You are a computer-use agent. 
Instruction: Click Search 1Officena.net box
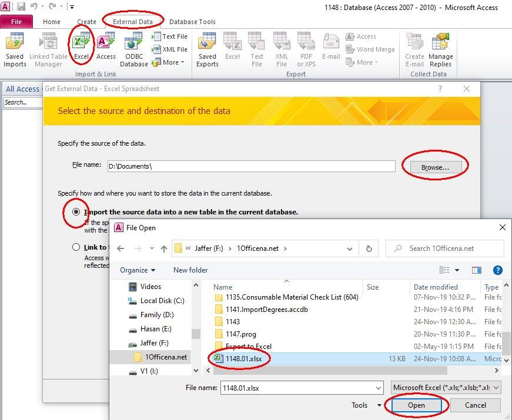(445, 248)
